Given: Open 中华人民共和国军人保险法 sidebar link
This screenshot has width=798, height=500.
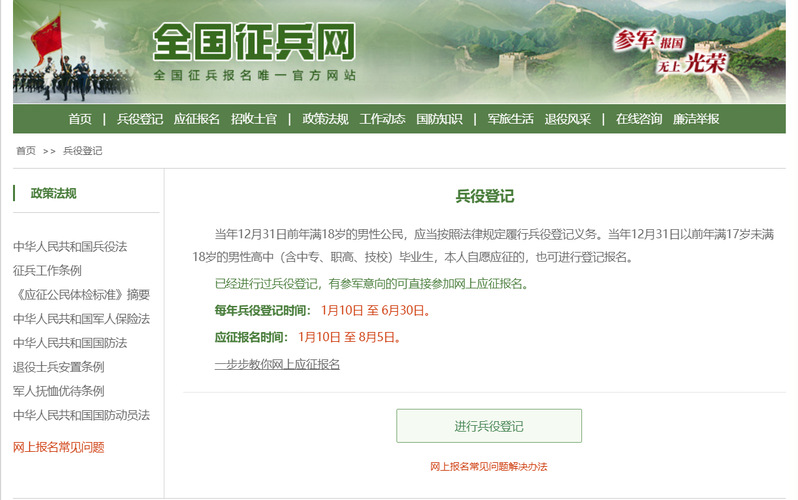Looking at the screenshot, I should tap(81, 319).
